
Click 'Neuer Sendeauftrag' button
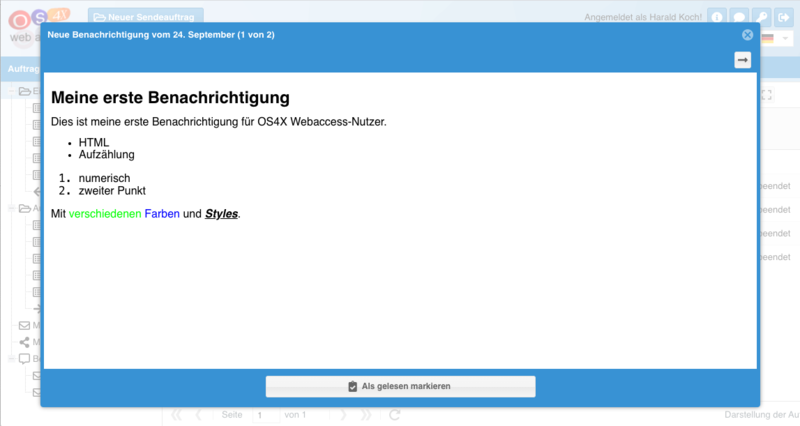146,17
